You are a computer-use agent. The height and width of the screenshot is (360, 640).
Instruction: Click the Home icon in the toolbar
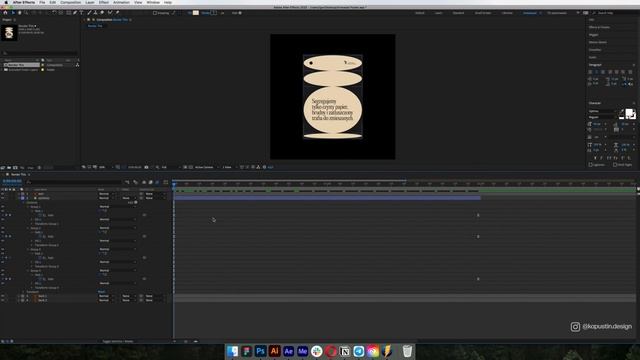(5, 13)
